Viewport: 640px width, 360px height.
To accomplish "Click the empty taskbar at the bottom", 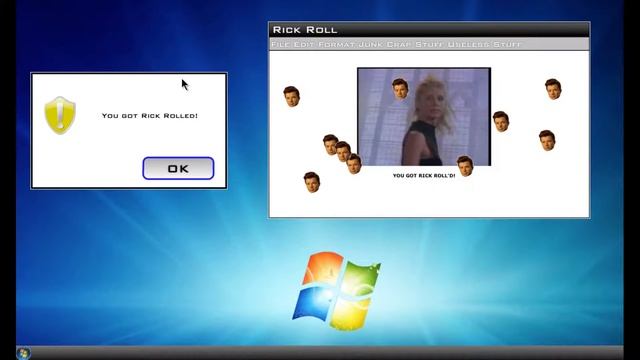I will coord(327,353).
